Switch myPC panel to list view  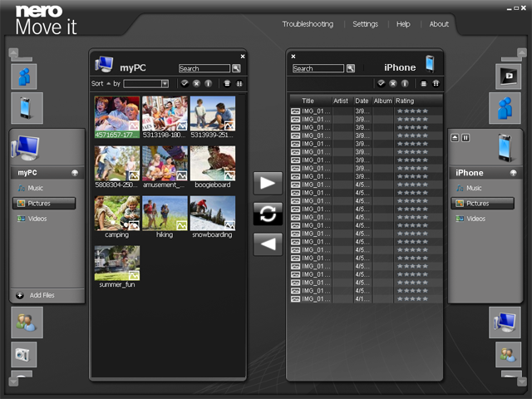[x=226, y=83]
